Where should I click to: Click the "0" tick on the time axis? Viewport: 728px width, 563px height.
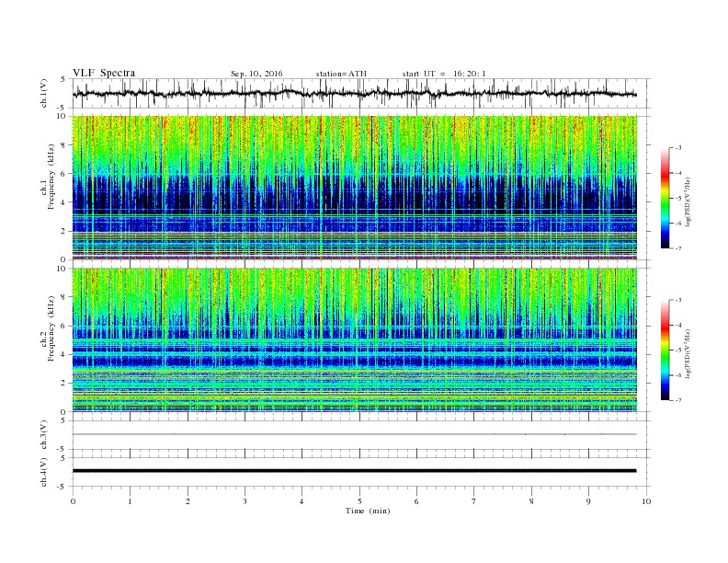click(x=73, y=501)
